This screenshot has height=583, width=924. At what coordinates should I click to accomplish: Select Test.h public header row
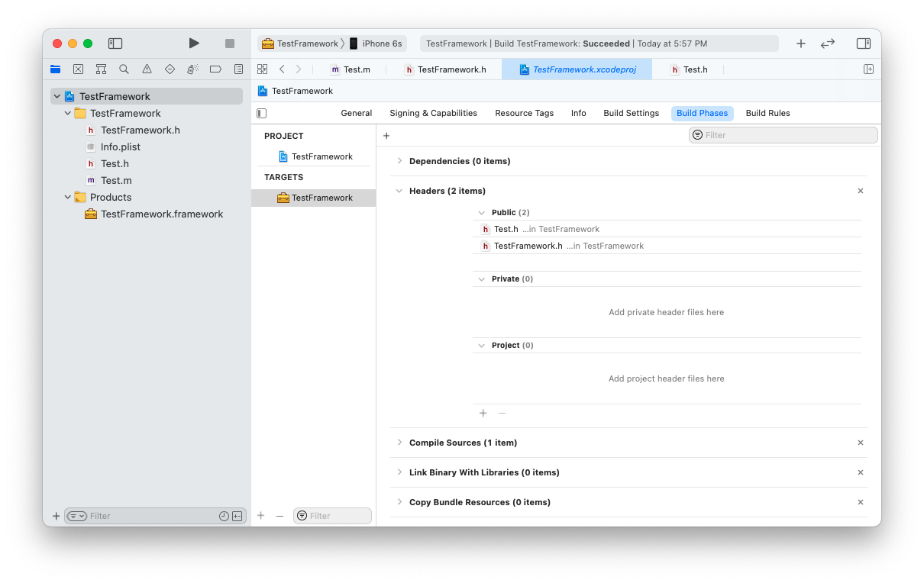[667, 229]
